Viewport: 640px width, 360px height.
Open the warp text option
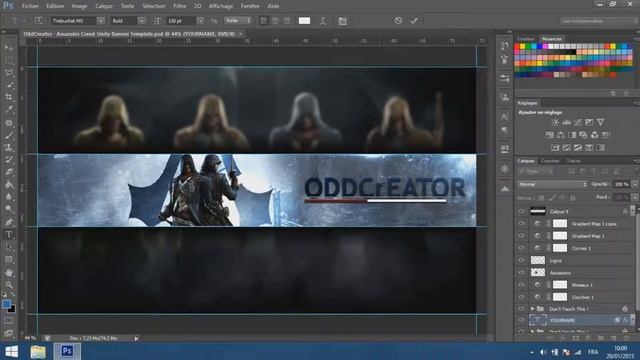(x=323, y=21)
